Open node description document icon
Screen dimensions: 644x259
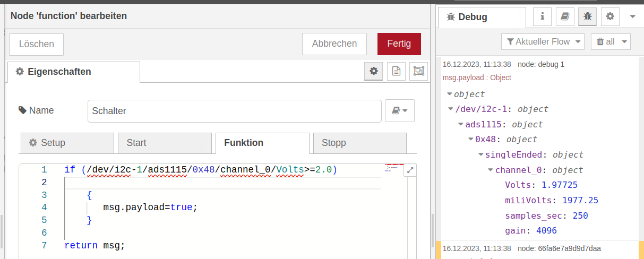coord(396,71)
